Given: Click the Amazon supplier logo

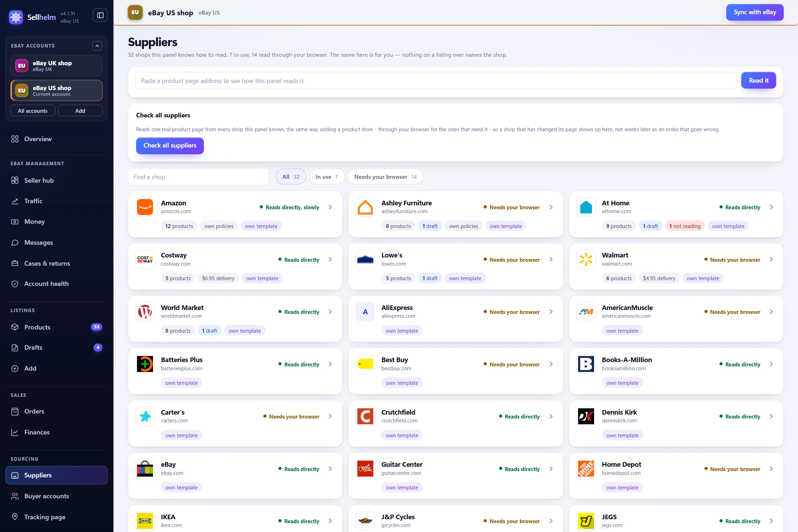Looking at the screenshot, I should click(145, 207).
